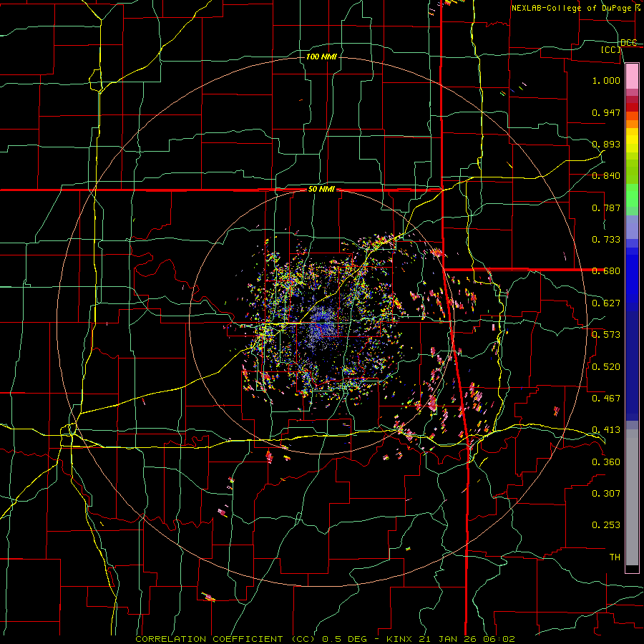Pick the bright green segment of the color bar
This screenshot has width=644, height=644.
[x=632, y=195]
